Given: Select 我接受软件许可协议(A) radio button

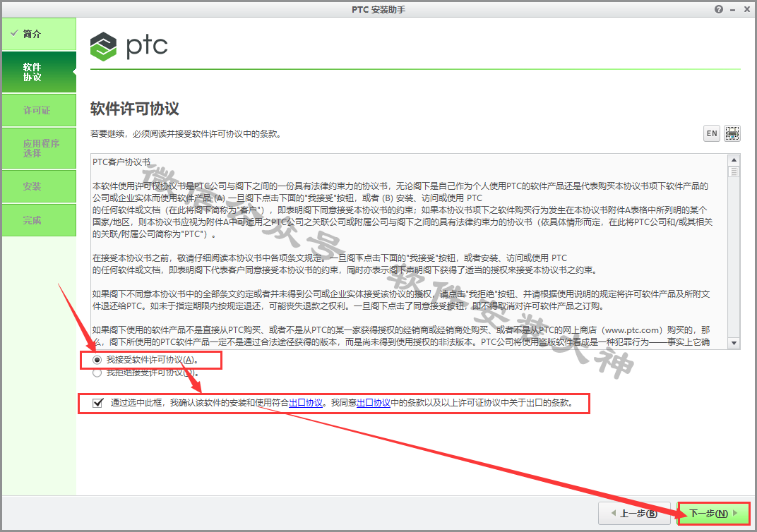Looking at the screenshot, I should (97, 360).
